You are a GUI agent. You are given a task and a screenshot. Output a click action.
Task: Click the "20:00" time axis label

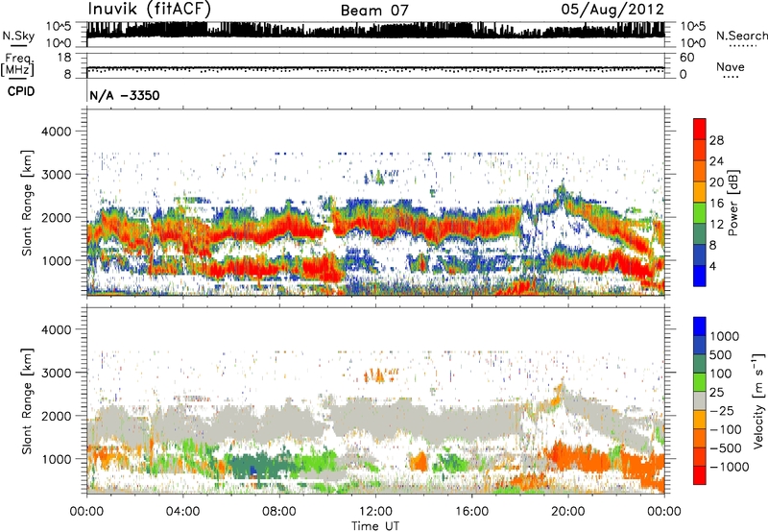(x=567, y=512)
